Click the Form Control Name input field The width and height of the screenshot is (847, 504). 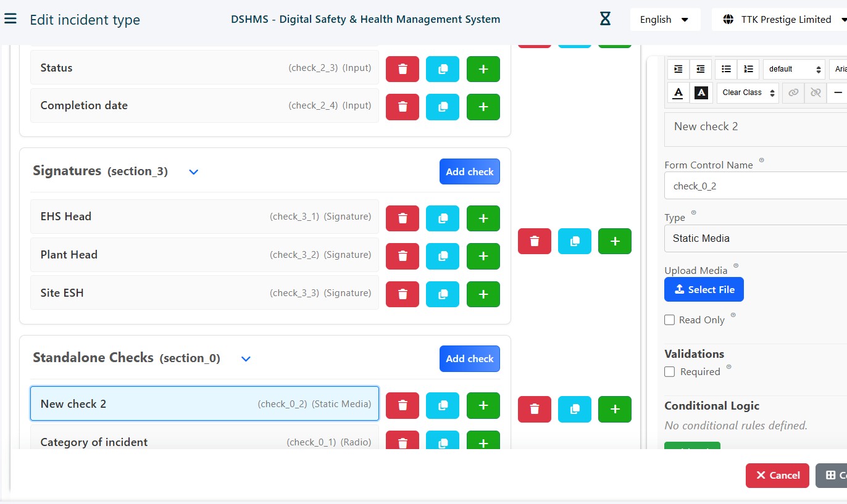[754, 186]
